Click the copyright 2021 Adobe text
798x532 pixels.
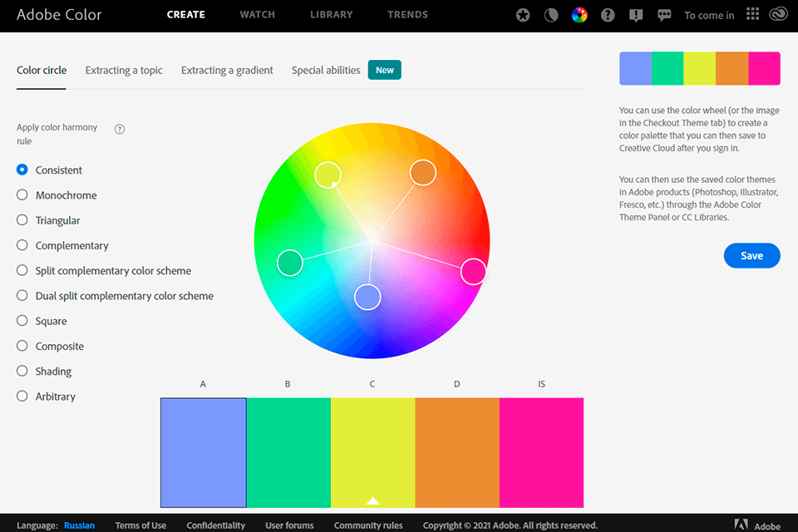coord(510,525)
